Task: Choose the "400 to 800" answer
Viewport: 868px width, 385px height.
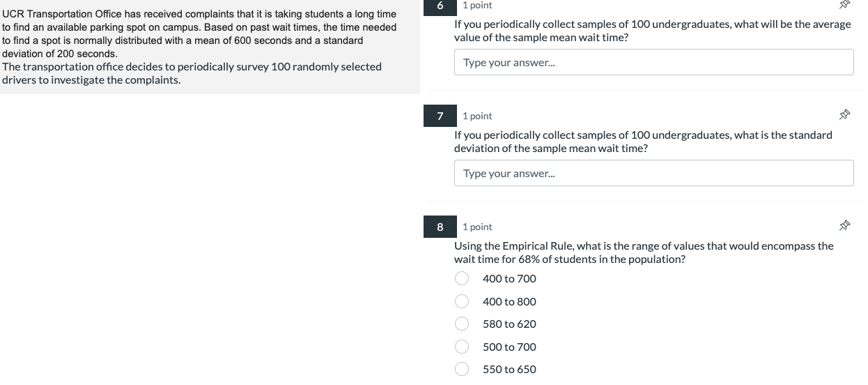Action: click(462, 302)
